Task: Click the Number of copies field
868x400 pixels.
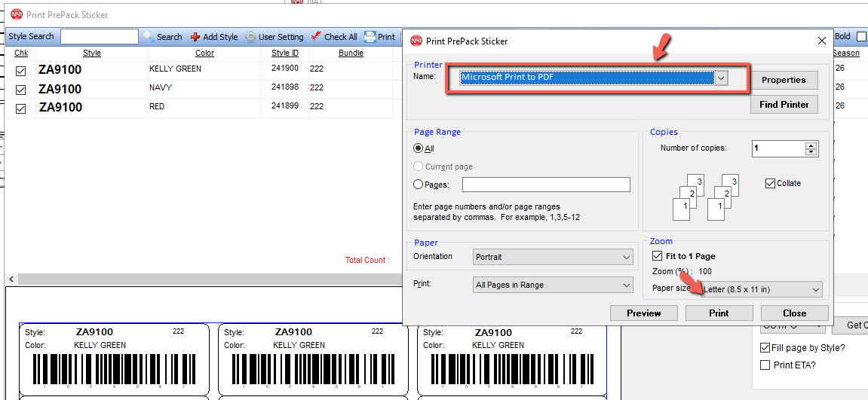Action: [x=779, y=149]
